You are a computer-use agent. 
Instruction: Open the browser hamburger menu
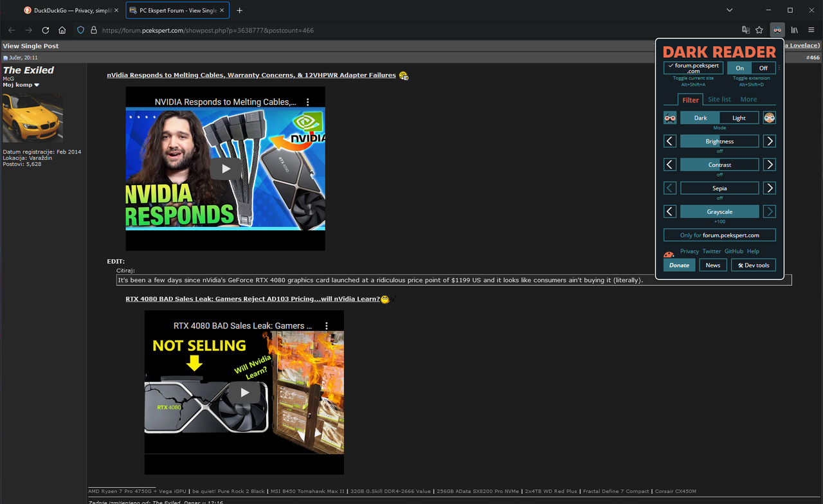[x=811, y=30]
